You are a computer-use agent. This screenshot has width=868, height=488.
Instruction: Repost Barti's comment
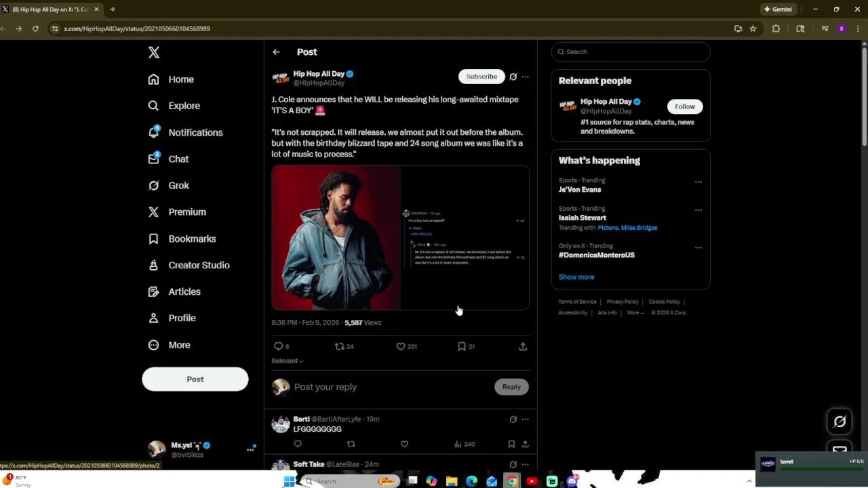pyautogui.click(x=351, y=444)
